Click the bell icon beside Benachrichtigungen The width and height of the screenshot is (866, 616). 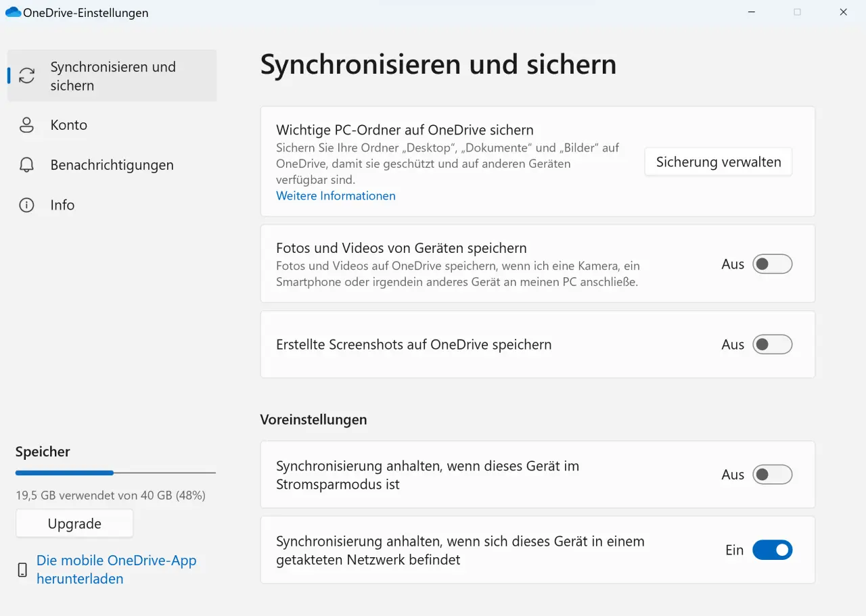(26, 165)
